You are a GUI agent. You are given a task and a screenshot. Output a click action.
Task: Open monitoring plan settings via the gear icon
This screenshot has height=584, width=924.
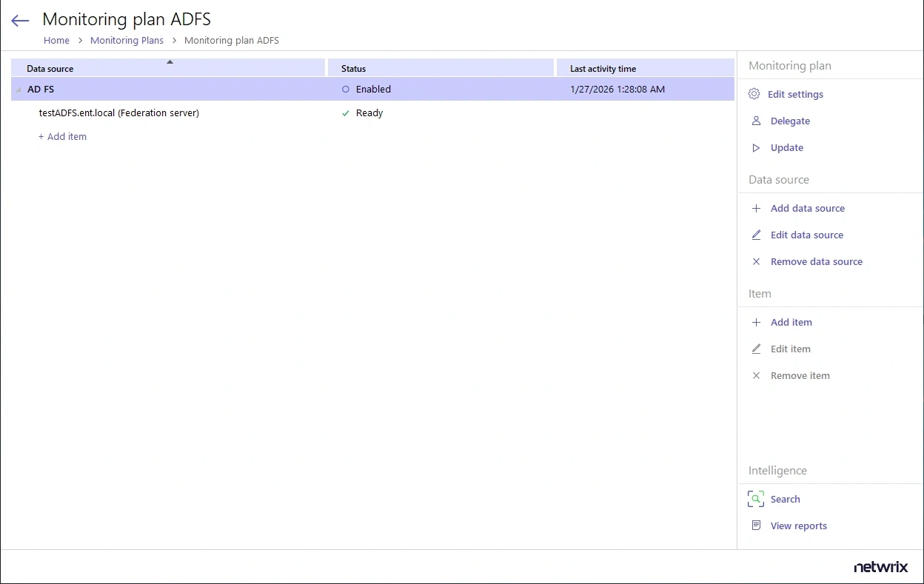pyautogui.click(x=755, y=94)
